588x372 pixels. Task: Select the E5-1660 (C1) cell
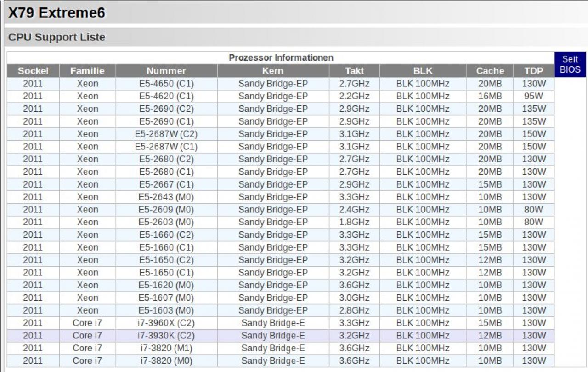(166, 247)
